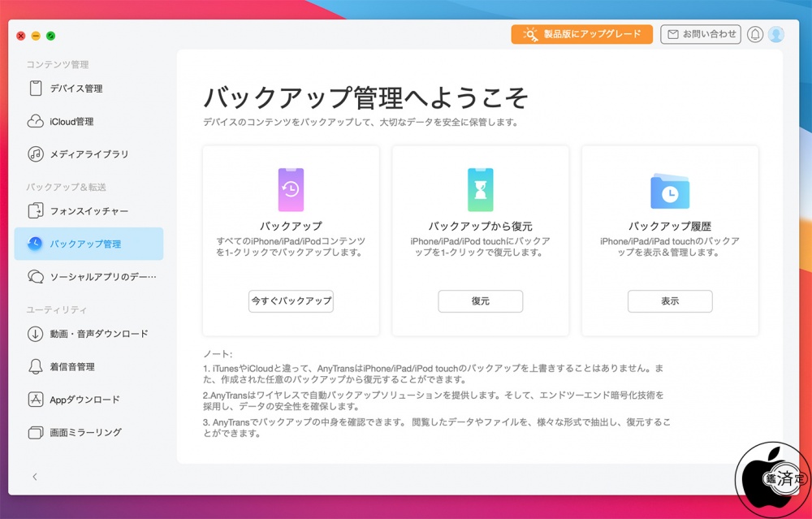The image size is (812, 519).
Task: Click the ユーティリティ section label
Action: [x=57, y=309]
